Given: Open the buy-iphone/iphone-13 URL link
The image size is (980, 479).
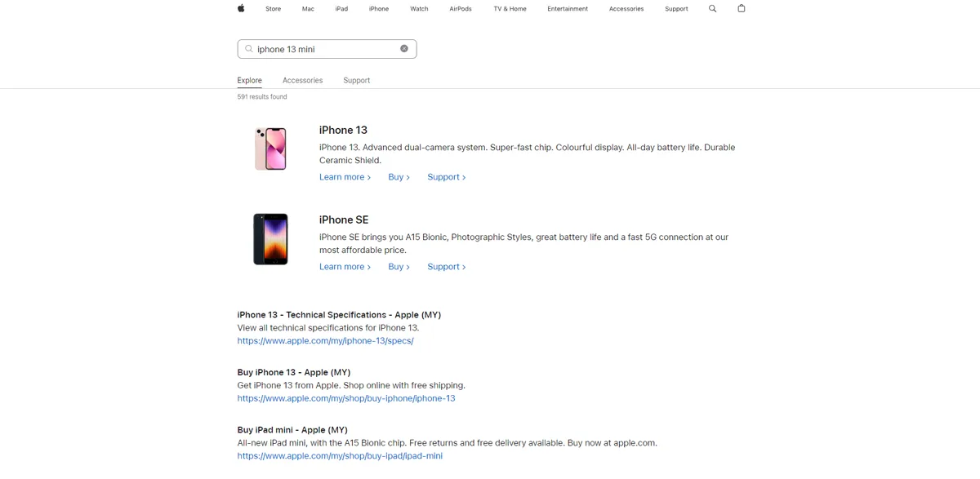Looking at the screenshot, I should pos(346,398).
